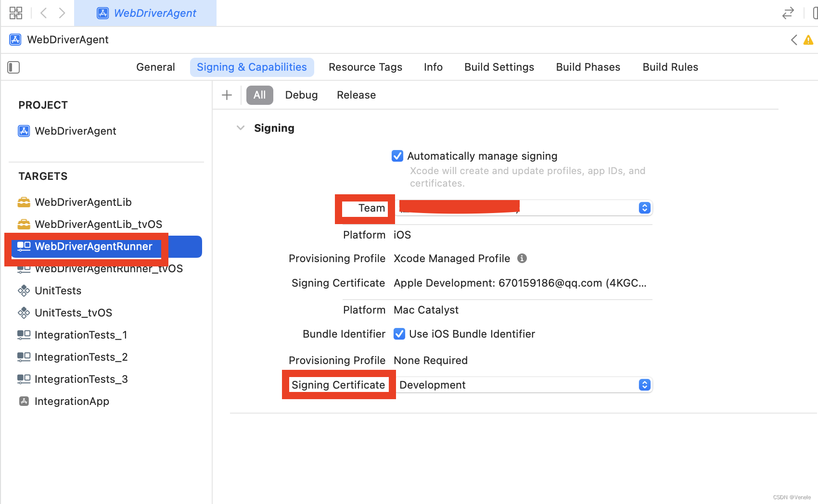Click the yellow warning issue icon
This screenshot has width=818, height=504.
808,40
